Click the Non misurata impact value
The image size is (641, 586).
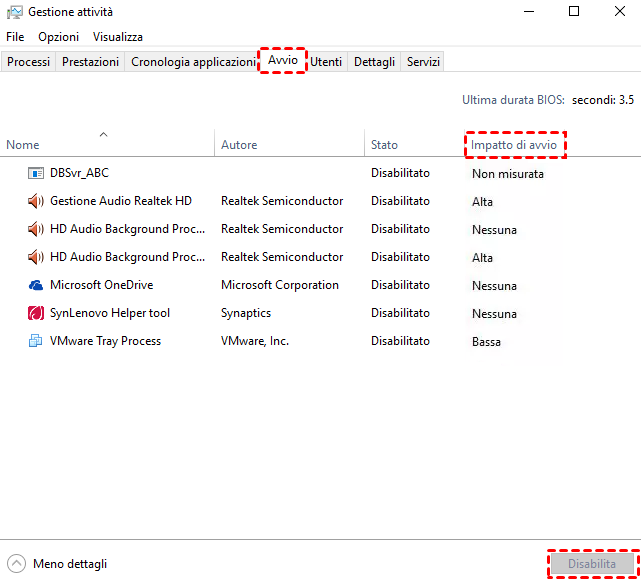click(508, 174)
